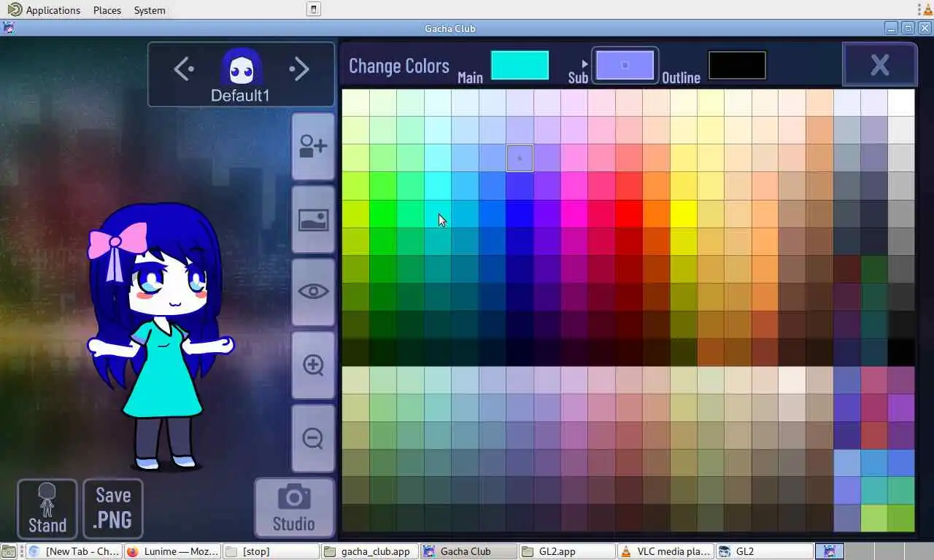Screen dimensions: 934x560
Task: Click the add character icon button
Action: coord(313,146)
